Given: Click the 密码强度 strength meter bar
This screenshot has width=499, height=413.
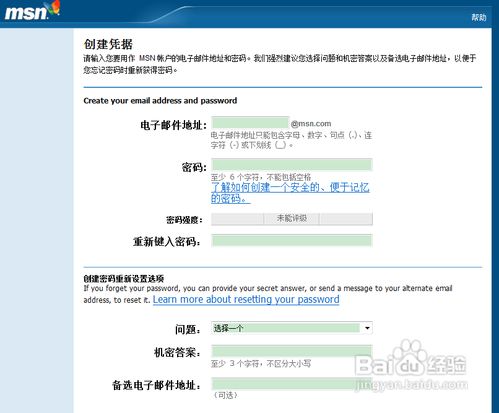Looking at the screenshot, I should pyautogui.click(x=292, y=219).
